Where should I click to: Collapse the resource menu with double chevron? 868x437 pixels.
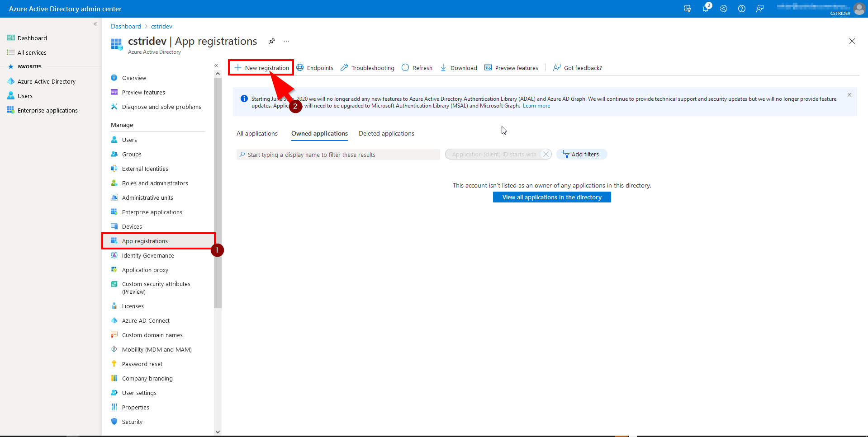pos(216,66)
